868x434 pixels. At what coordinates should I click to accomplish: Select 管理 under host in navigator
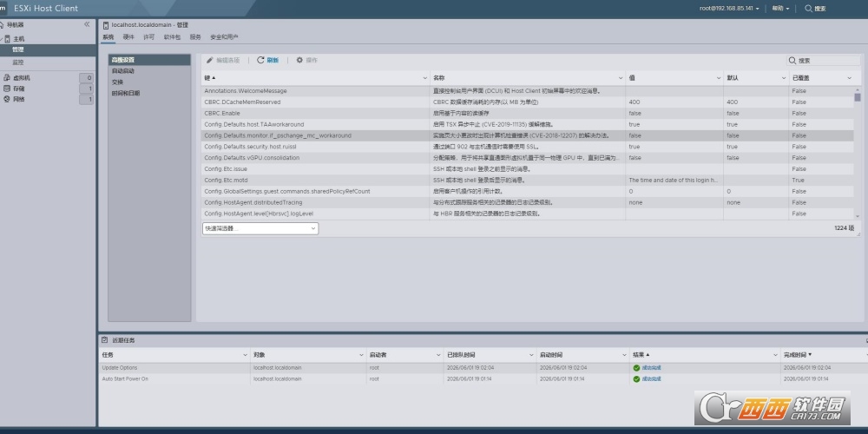(x=48, y=49)
